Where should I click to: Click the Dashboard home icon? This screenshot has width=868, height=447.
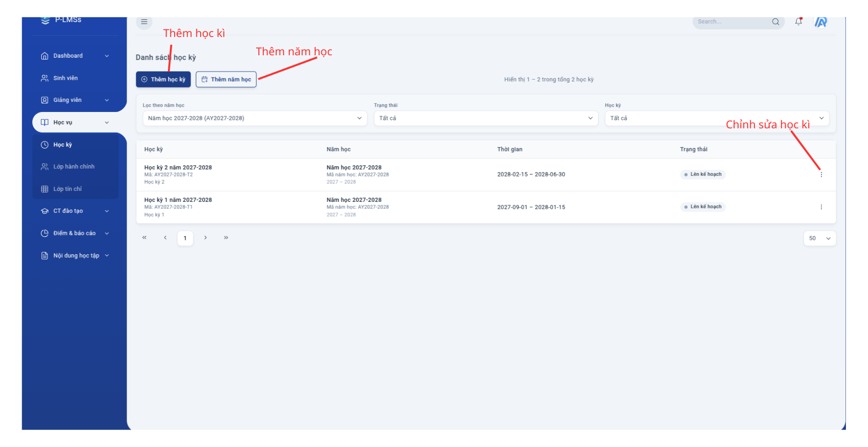pyautogui.click(x=45, y=56)
